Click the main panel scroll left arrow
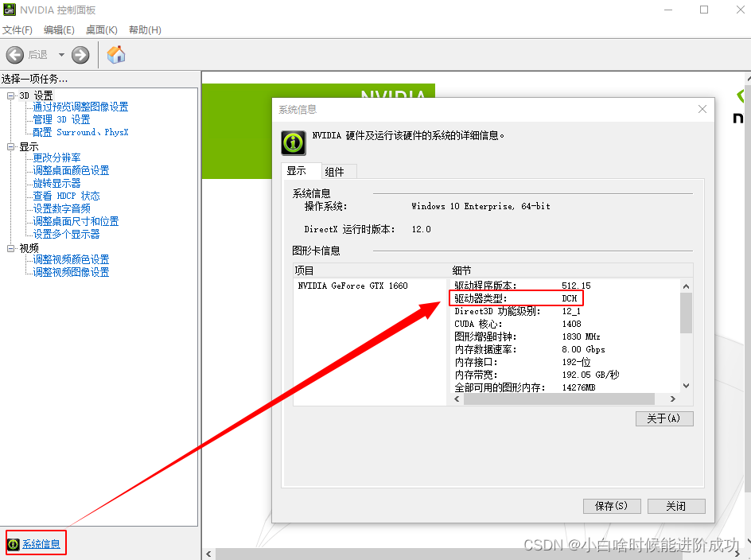The height and width of the screenshot is (560, 751). 208,554
